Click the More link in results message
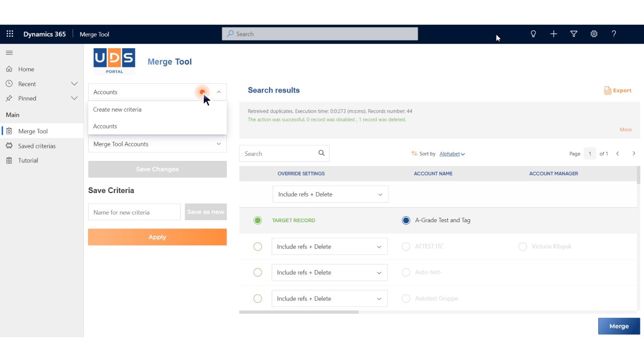This screenshot has height=362, width=644. pyautogui.click(x=625, y=130)
